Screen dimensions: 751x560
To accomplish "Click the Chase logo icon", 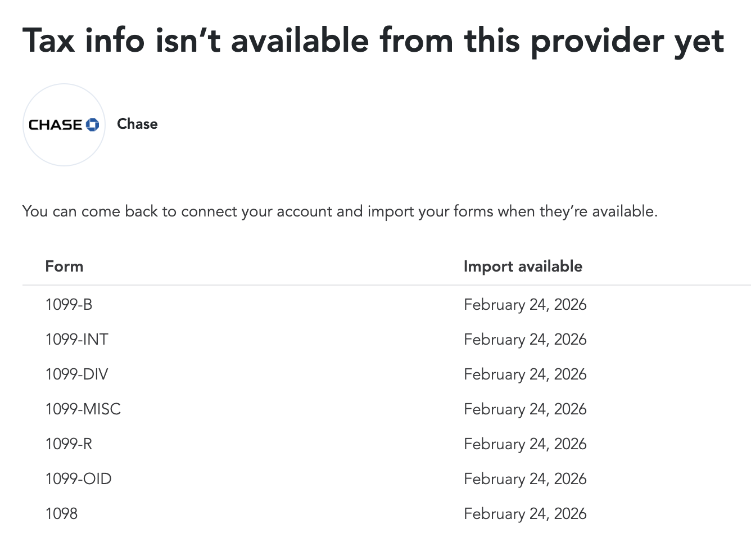I will 64,125.
